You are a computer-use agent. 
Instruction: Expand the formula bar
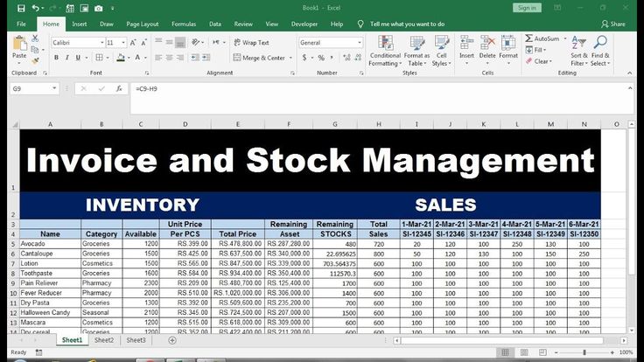pyautogui.click(x=630, y=88)
